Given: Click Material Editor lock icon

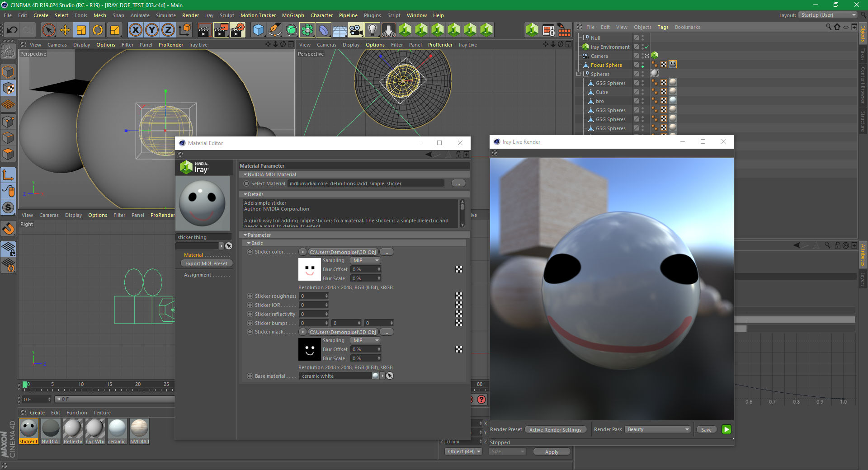Looking at the screenshot, I should [458, 155].
